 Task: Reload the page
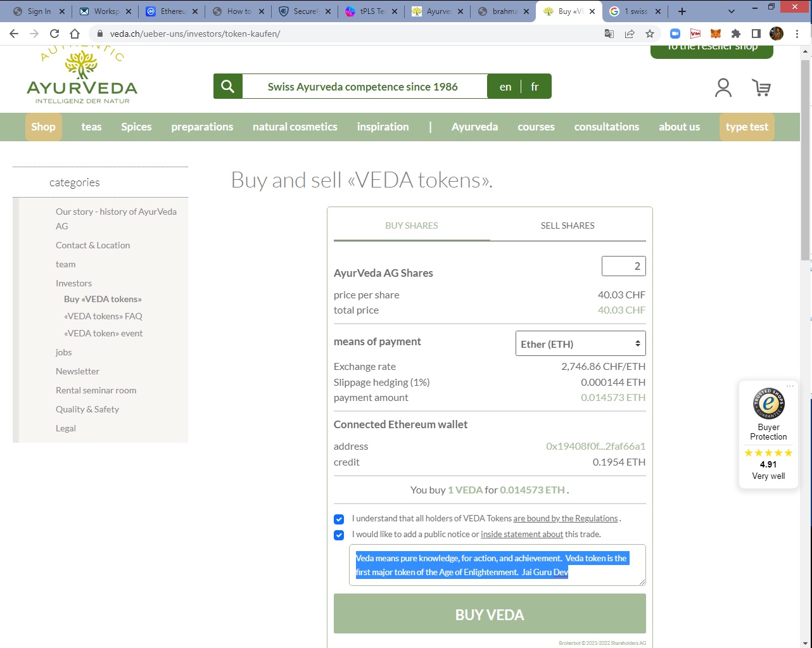point(54,34)
